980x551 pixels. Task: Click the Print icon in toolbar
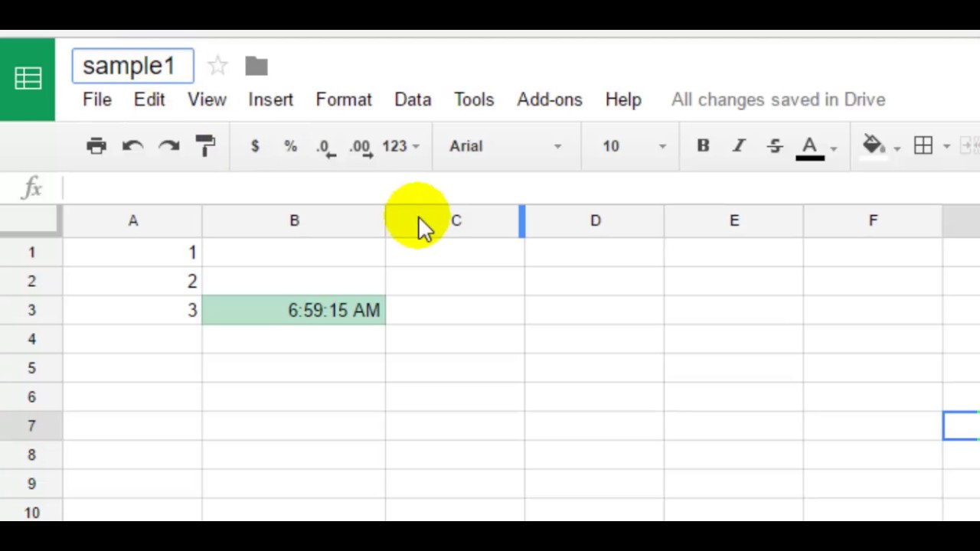click(x=96, y=145)
